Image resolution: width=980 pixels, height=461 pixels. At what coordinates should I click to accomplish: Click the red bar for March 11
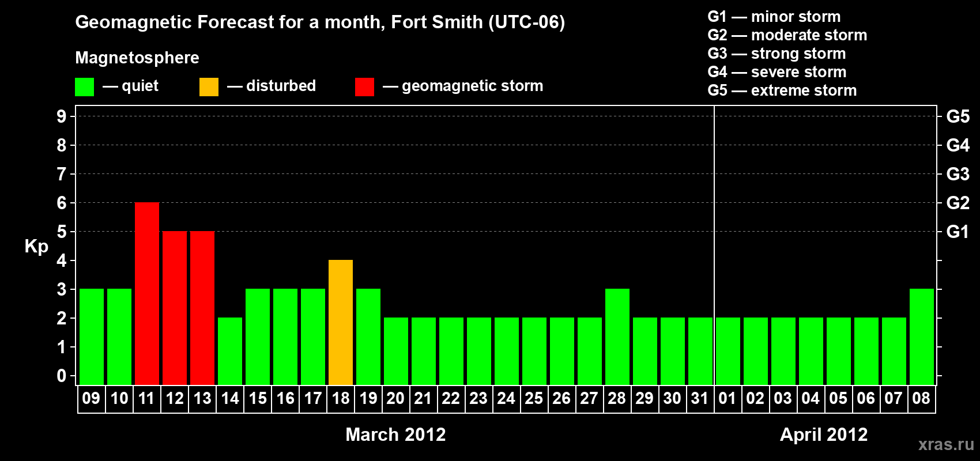147,294
